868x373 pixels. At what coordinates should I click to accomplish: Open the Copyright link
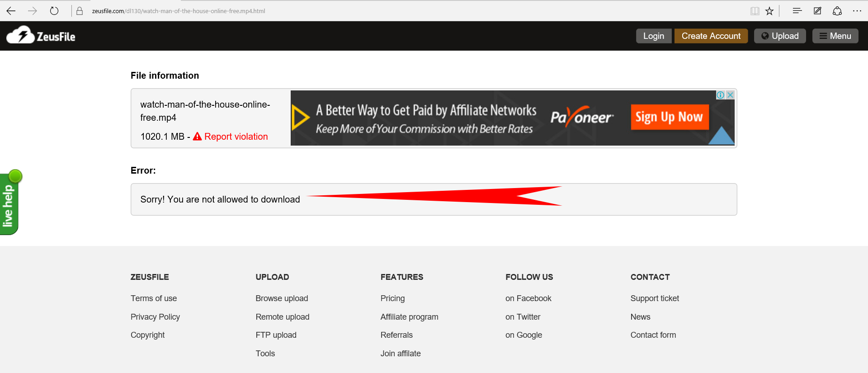point(147,335)
